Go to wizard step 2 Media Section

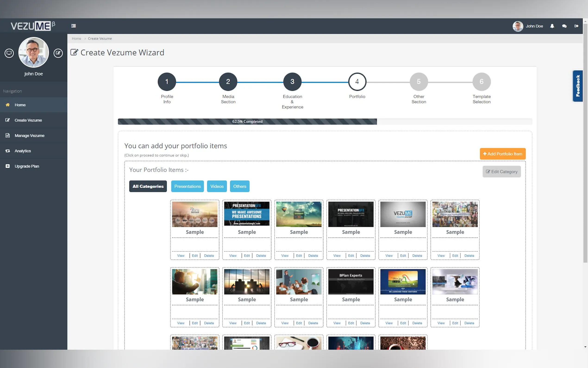(228, 82)
